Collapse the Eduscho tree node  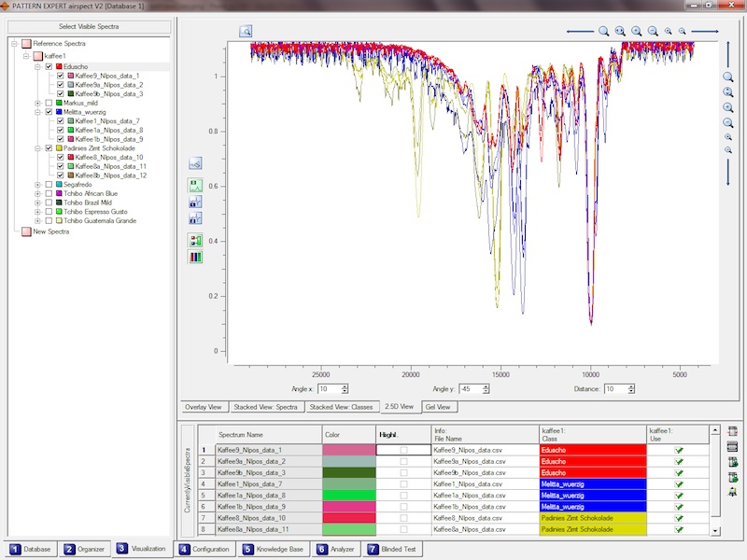(x=37, y=67)
